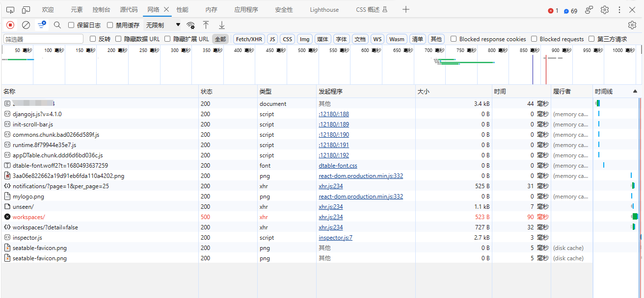The height and width of the screenshot is (298, 644).
Task: Export HAR with the down arrow
Action: point(222,25)
